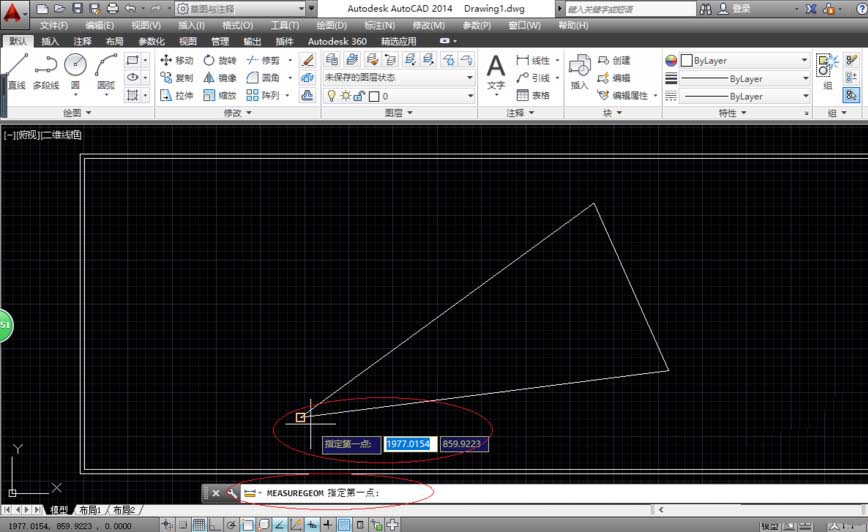
Task: Toggle ortho mode in status bar
Action: click(215, 525)
